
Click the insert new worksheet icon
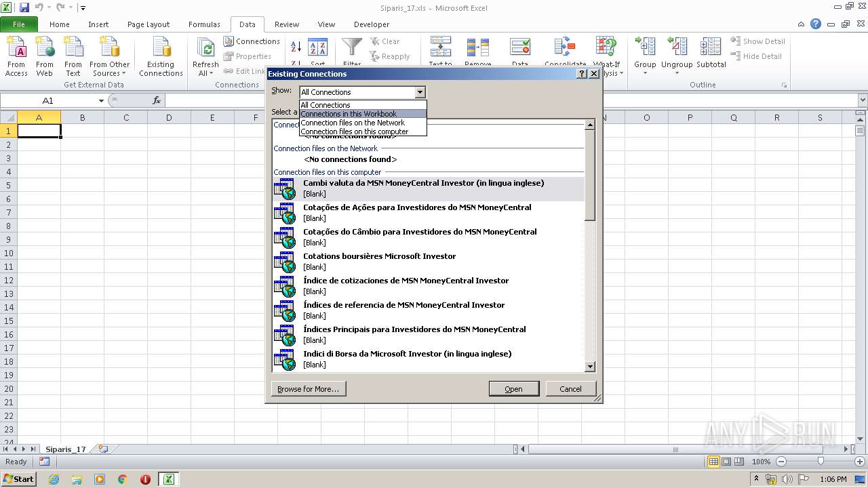(103, 449)
